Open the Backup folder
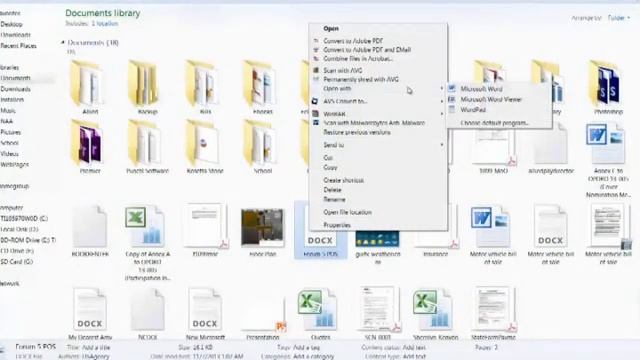This screenshot has width=640, height=360. [x=147, y=87]
